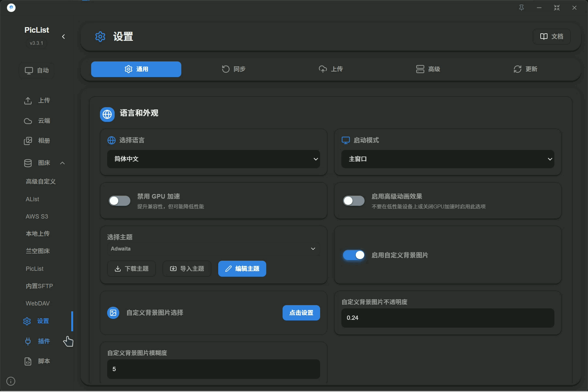Click 点击设置 to choose a background image
Image resolution: width=588 pixels, height=392 pixels.
301,313
